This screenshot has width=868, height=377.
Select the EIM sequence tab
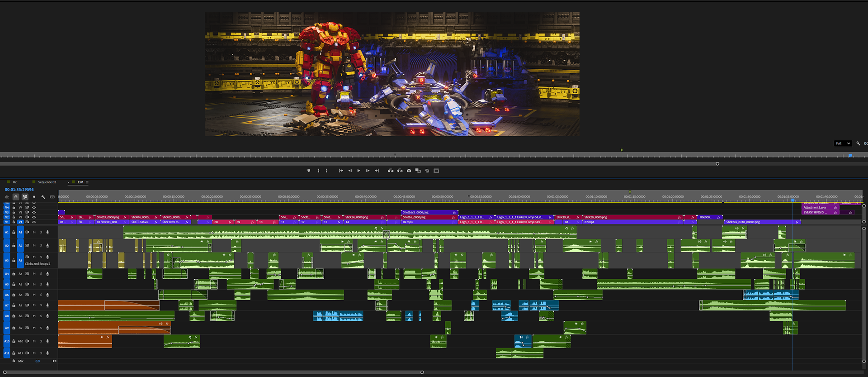coord(80,182)
